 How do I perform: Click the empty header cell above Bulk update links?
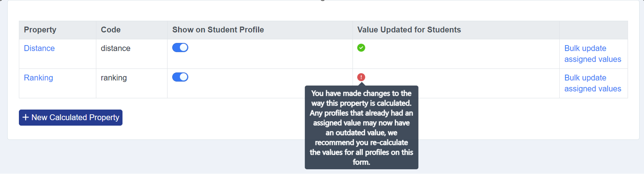pyautogui.click(x=593, y=30)
